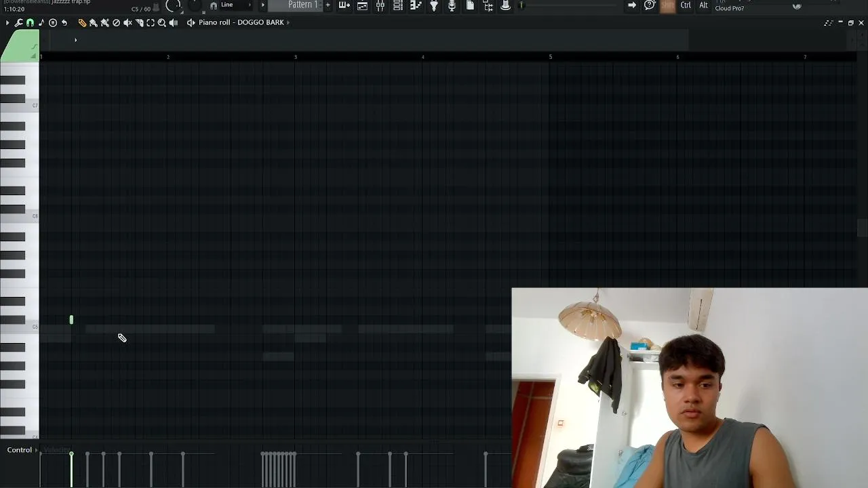Select the Paint drums sparkle-brush tool
The image size is (868, 488).
[x=105, y=22]
